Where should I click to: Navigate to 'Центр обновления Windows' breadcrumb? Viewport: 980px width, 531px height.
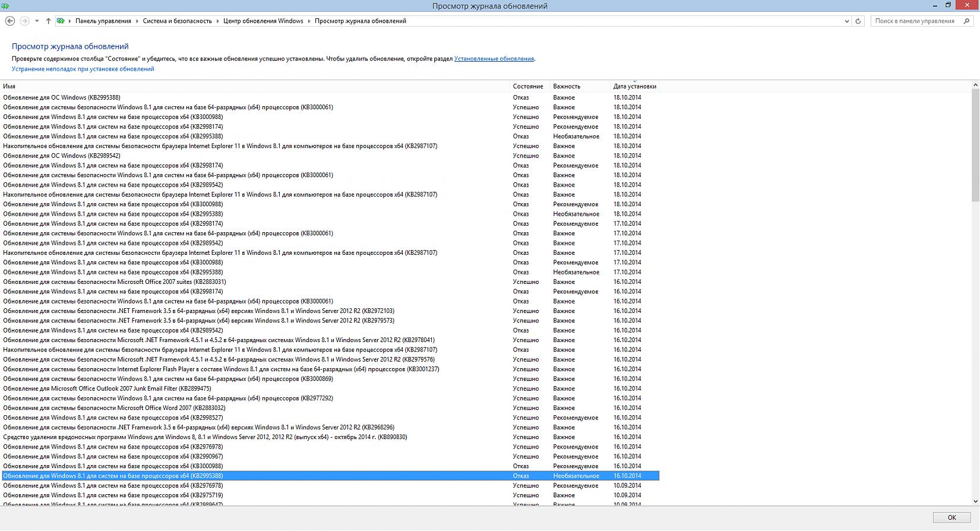click(x=263, y=21)
